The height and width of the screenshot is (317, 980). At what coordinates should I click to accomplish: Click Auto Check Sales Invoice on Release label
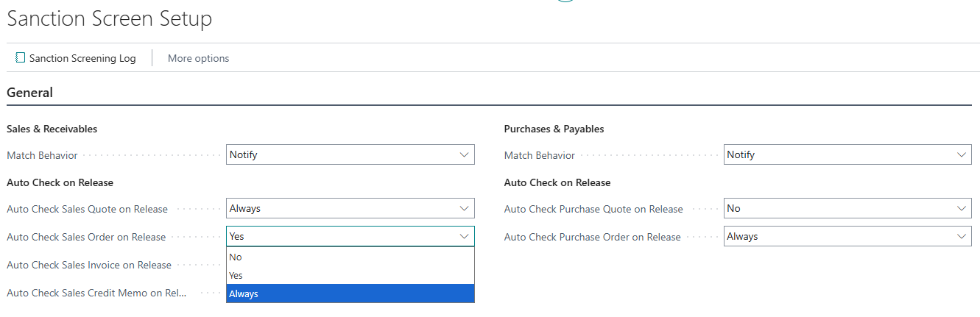coord(89,265)
